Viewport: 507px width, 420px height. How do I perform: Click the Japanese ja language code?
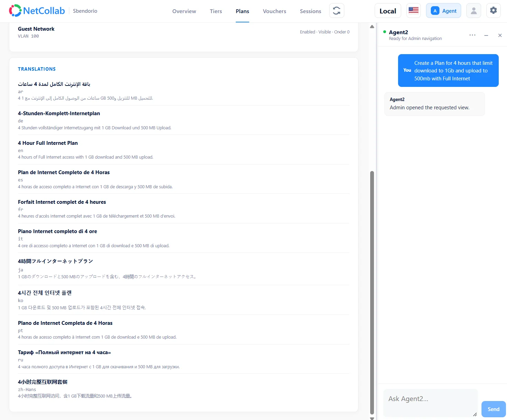pyautogui.click(x=21, y=270)
